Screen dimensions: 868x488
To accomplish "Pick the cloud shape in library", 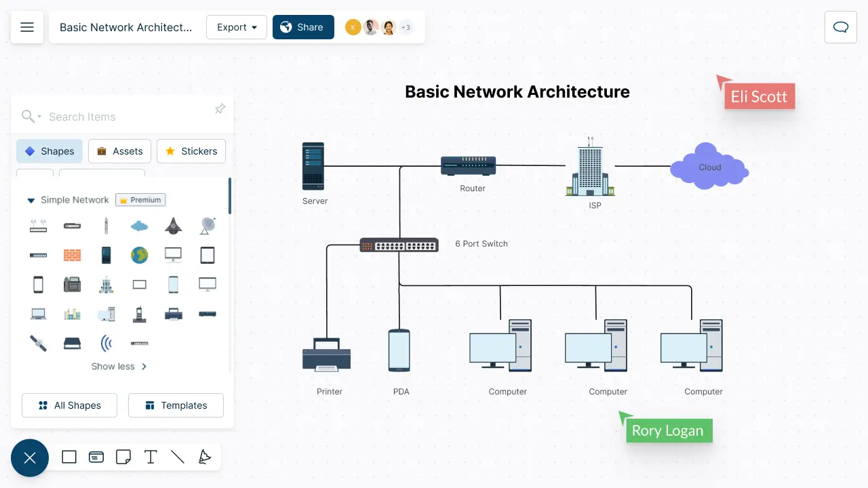I will (x=140, y=226).
